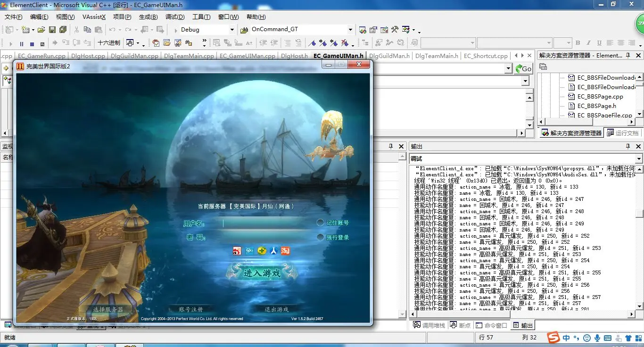Click the output panel vertical scrollbar

pos(639,237)
